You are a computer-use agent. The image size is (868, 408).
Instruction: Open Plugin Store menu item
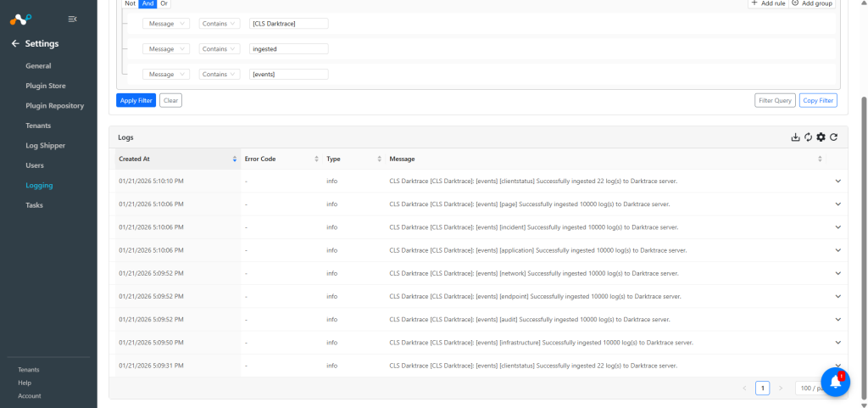click(x=46, y=86)
